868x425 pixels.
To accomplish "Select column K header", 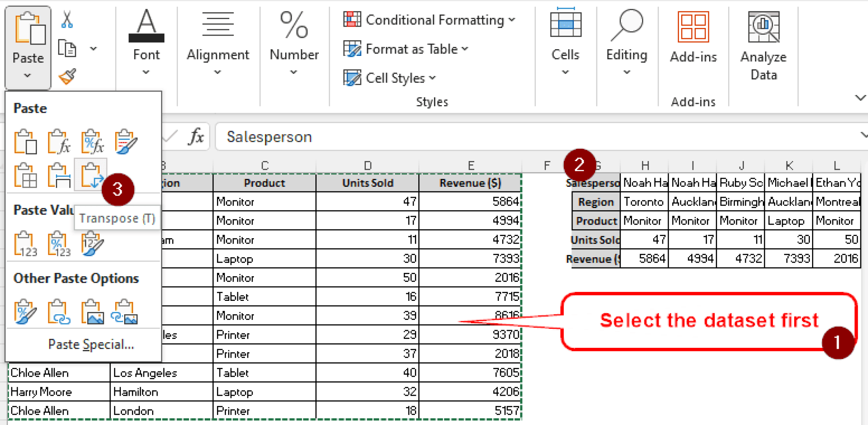I will pos(789,166).
